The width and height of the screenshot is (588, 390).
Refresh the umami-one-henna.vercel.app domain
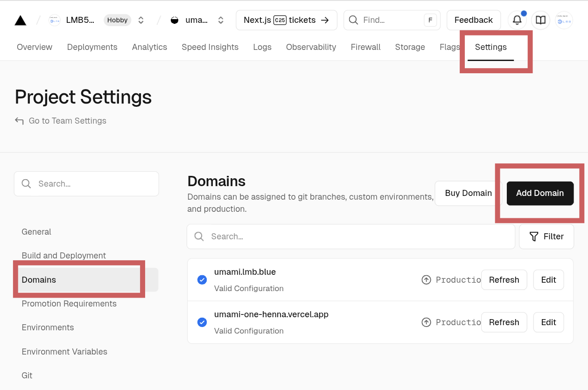pyautogui.click(x=504, y=322)
